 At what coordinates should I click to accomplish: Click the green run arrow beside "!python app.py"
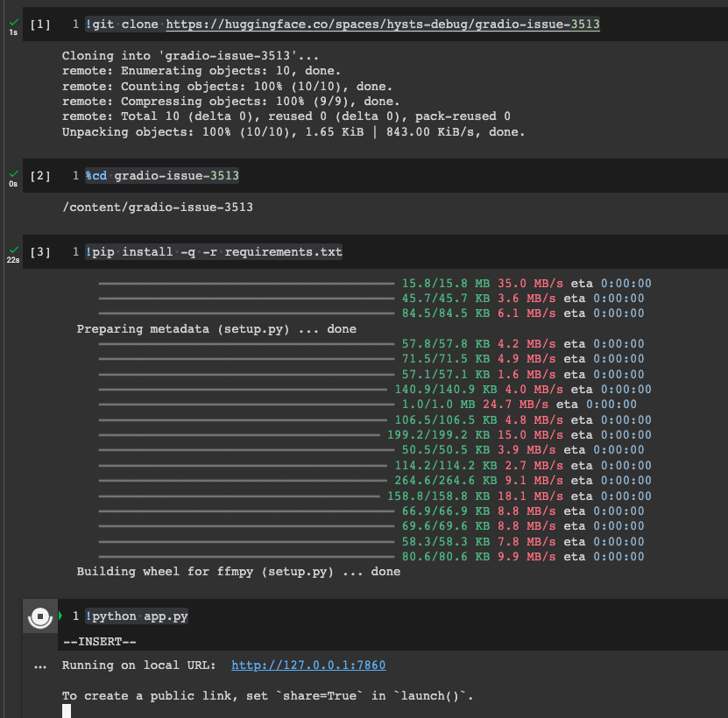(x=59, y=616)
